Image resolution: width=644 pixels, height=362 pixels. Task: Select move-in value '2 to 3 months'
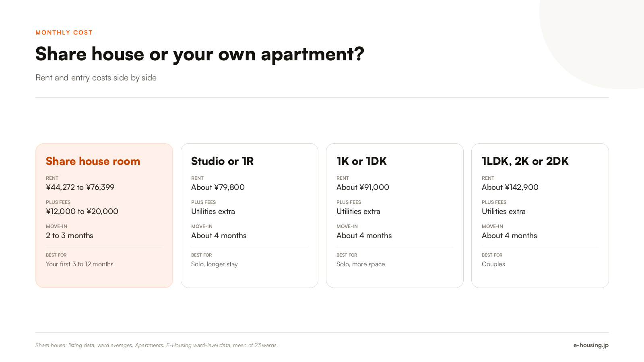point(70,235)
